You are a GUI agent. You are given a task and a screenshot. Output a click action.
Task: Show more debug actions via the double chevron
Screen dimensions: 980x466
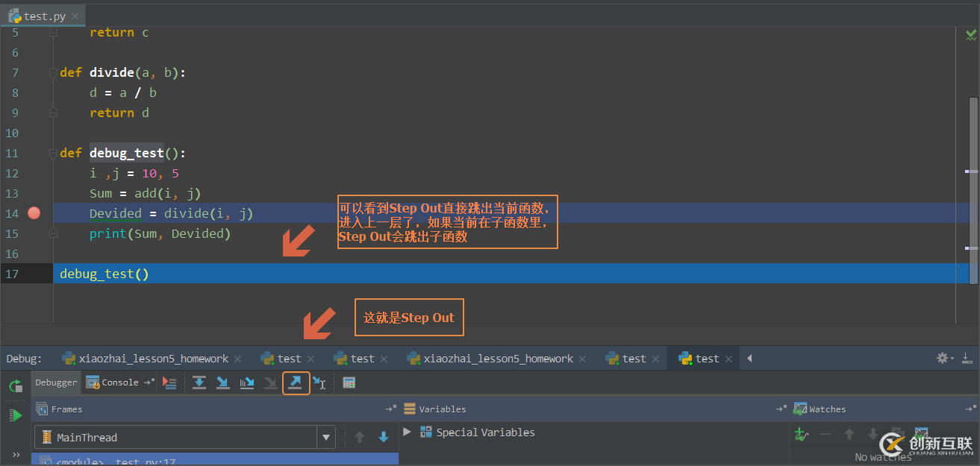[16, 454]
